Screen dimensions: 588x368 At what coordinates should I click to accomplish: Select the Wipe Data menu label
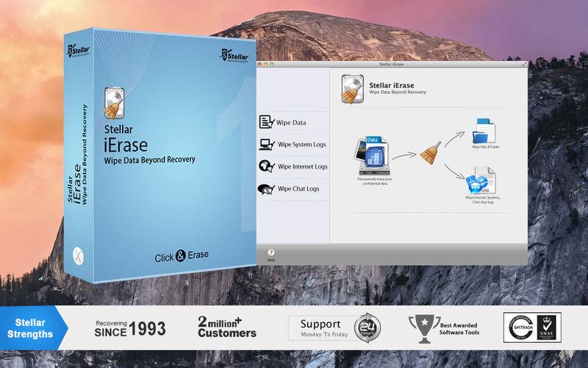(x=291, y=122)
